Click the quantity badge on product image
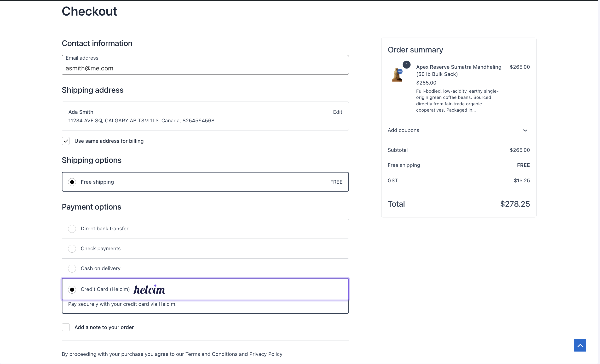 406,65
